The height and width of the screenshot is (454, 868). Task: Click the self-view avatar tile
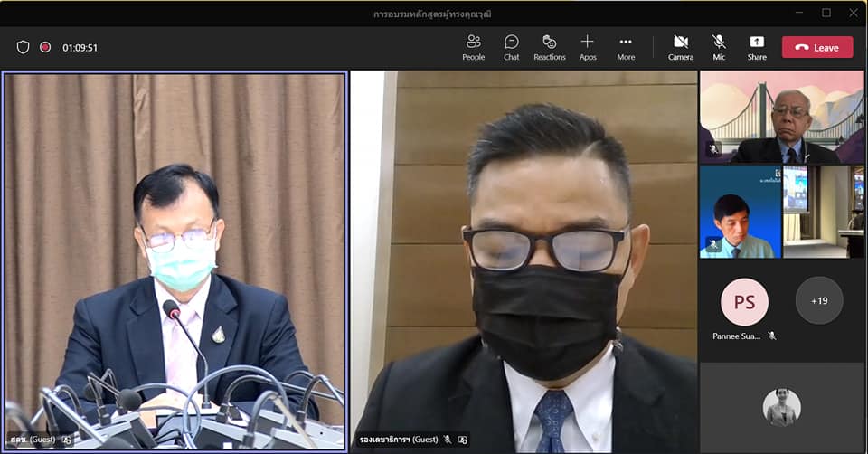click(781, 407)
